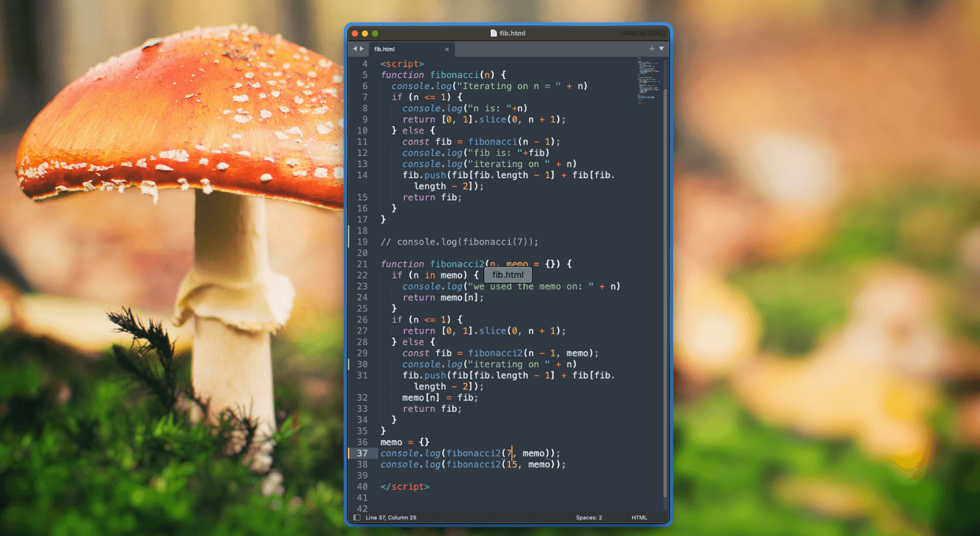Click the yellow minimize window button
This screenshot has height=536, width=980.
click(x=365, y=33)
